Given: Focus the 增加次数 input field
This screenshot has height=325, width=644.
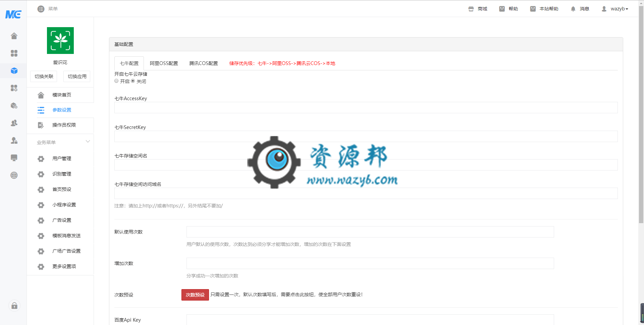Looking at the screenshot, I should pyautogui.click(x=370, y=263).
